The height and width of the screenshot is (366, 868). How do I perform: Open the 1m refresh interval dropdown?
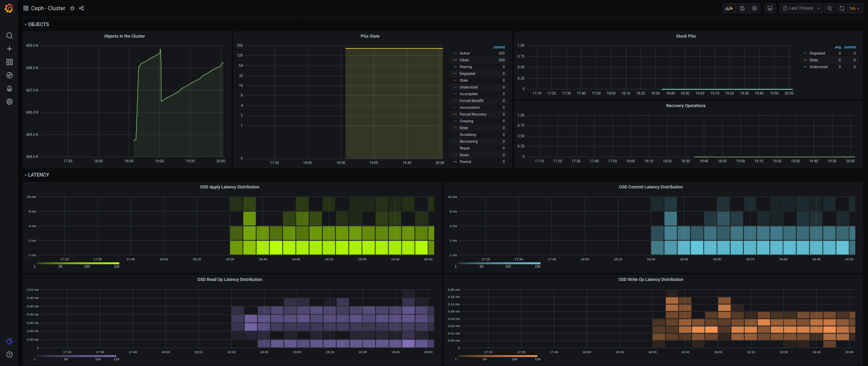click(854, 8)
